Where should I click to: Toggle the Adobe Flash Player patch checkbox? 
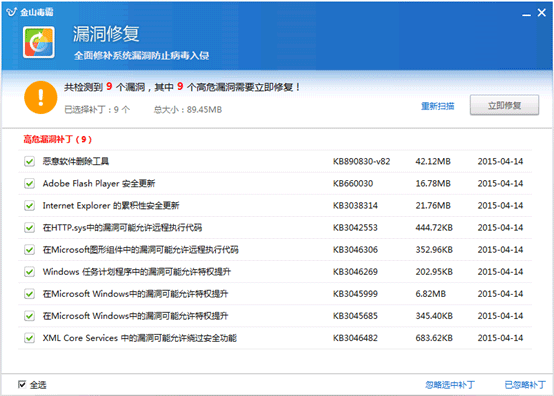tap(29, 183)
